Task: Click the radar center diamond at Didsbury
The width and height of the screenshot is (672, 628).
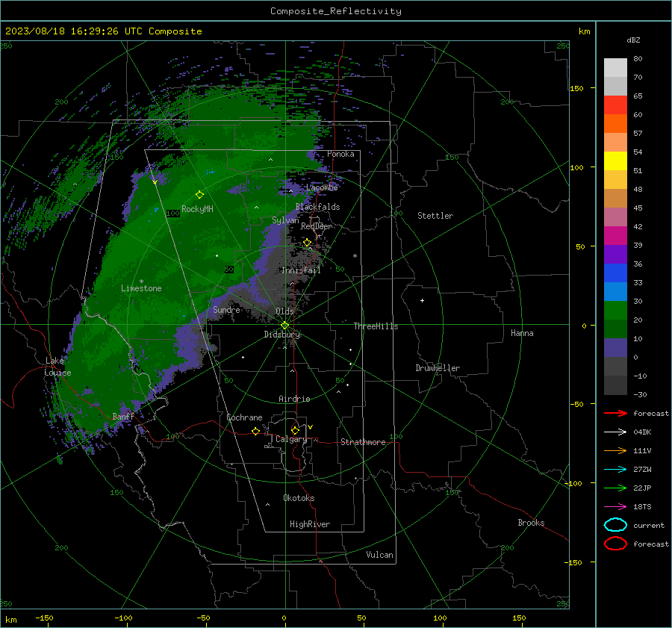Action: pos(284,326)
